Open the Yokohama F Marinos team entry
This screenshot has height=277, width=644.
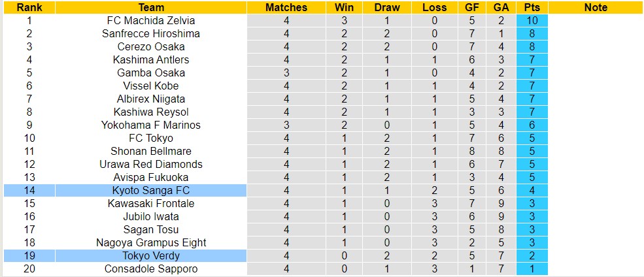click(151, 125)
